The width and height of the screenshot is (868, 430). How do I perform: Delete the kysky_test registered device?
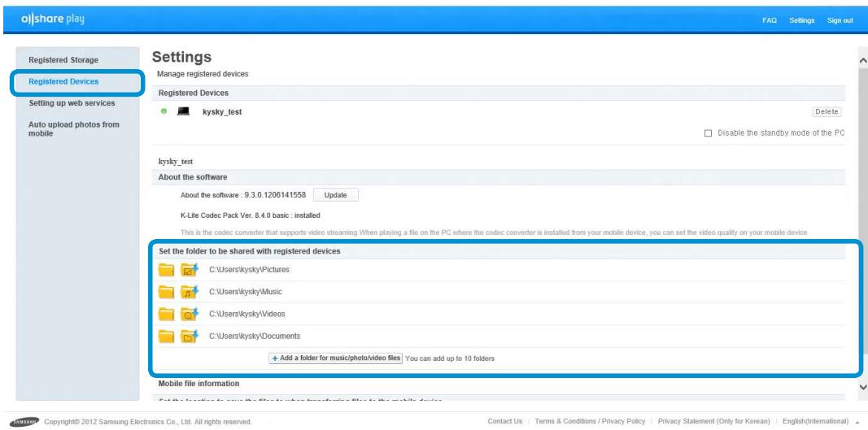click(827, 111)
